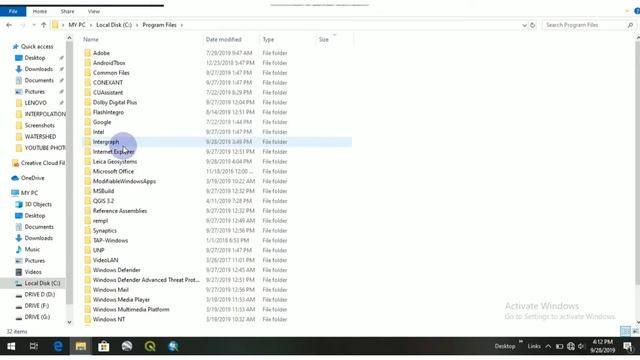Click the VideoLAN folder icon
Image resolution: width=640 pixels, height=360 pixels.
[87, 260]
